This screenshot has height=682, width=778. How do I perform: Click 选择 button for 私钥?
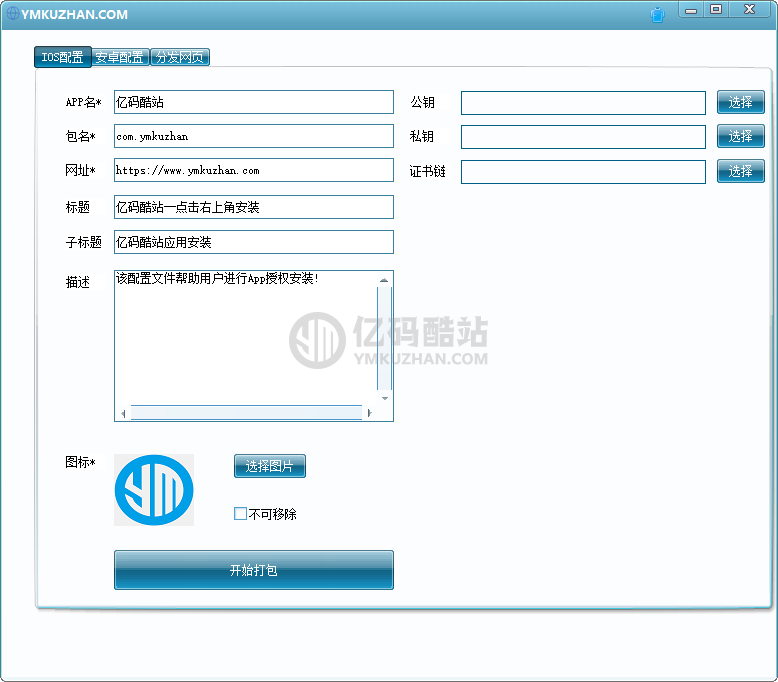pos(740,136)
